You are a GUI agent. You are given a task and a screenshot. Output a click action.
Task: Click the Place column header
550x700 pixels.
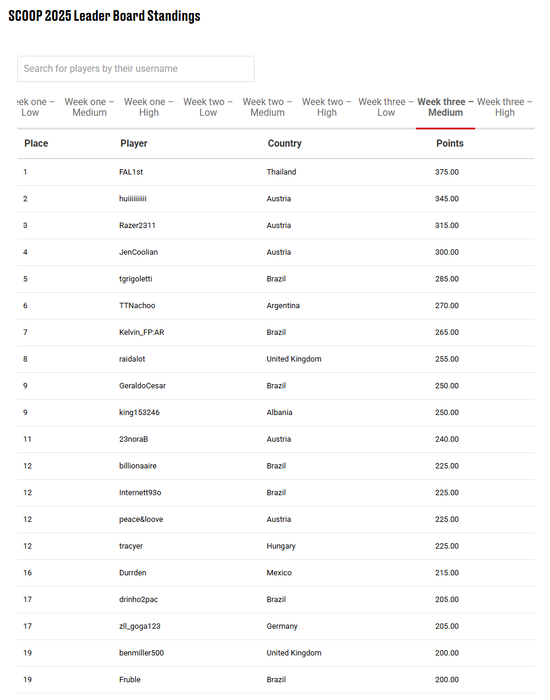tap(36, 143)
